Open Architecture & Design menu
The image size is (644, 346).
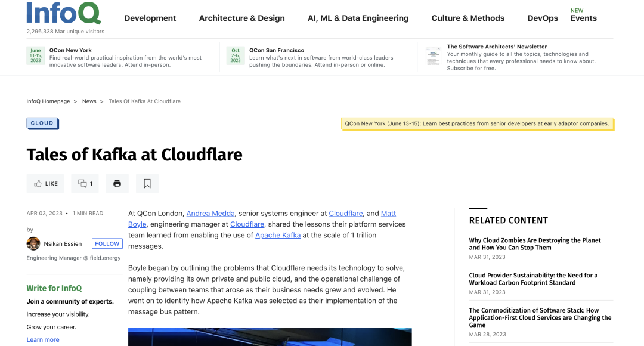tap(241, 18)
